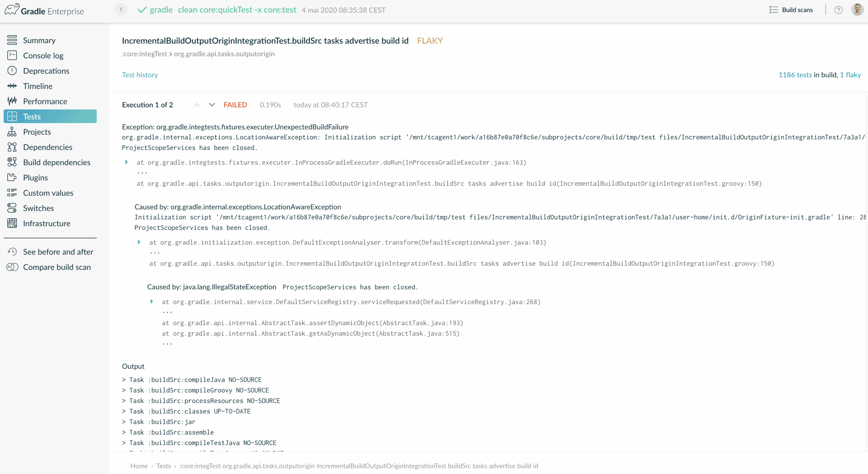
Task: Go to the Plugins section
Action: pyautogui.click(x=35, y=177)
